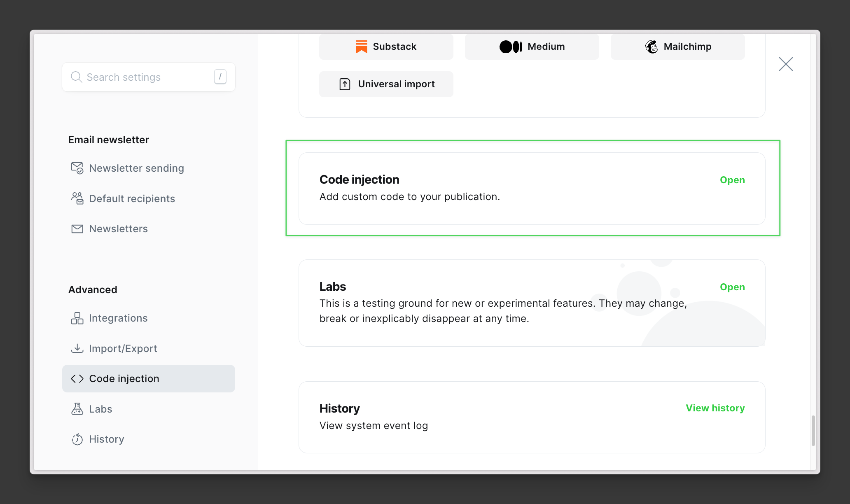850x504 pixels.
Task: Select the Substack import option
Action: (385, 47)
